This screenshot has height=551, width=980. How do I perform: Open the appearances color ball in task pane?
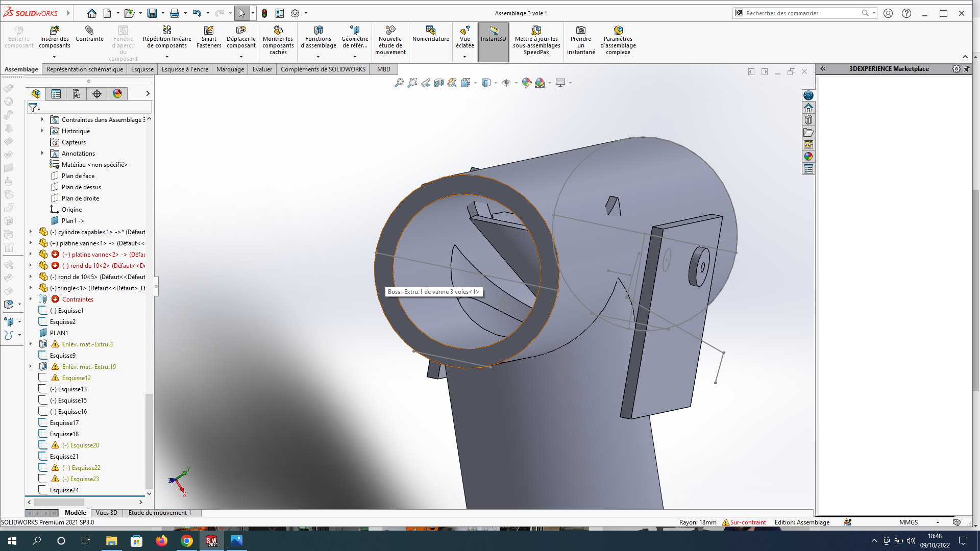808,157
